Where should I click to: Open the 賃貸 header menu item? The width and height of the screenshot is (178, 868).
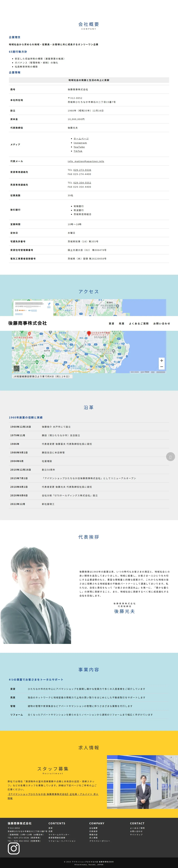pos(111,323)
